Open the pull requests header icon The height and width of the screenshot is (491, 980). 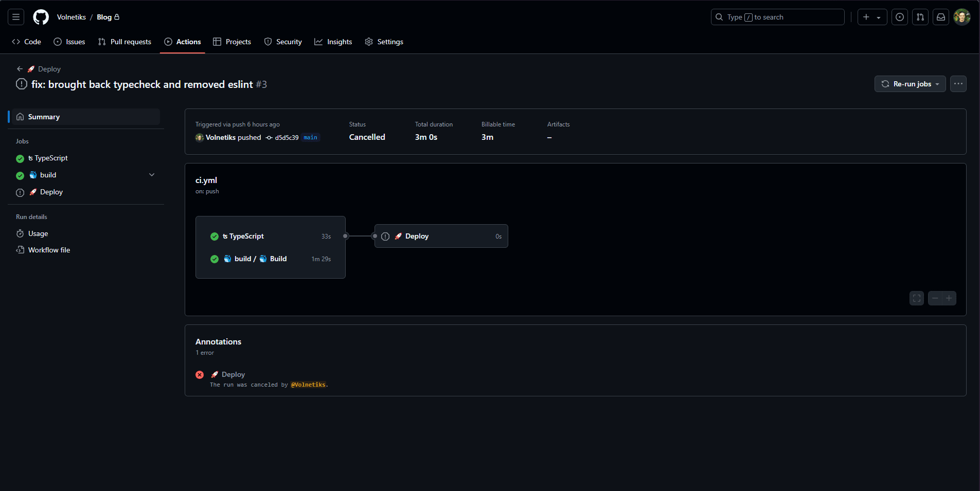[x=920, y=17]
